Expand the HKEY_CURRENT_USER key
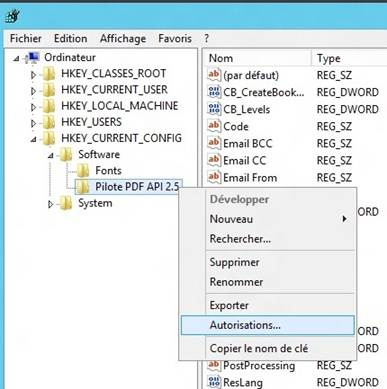The image size is (387, 389). [x=33, y=91]
